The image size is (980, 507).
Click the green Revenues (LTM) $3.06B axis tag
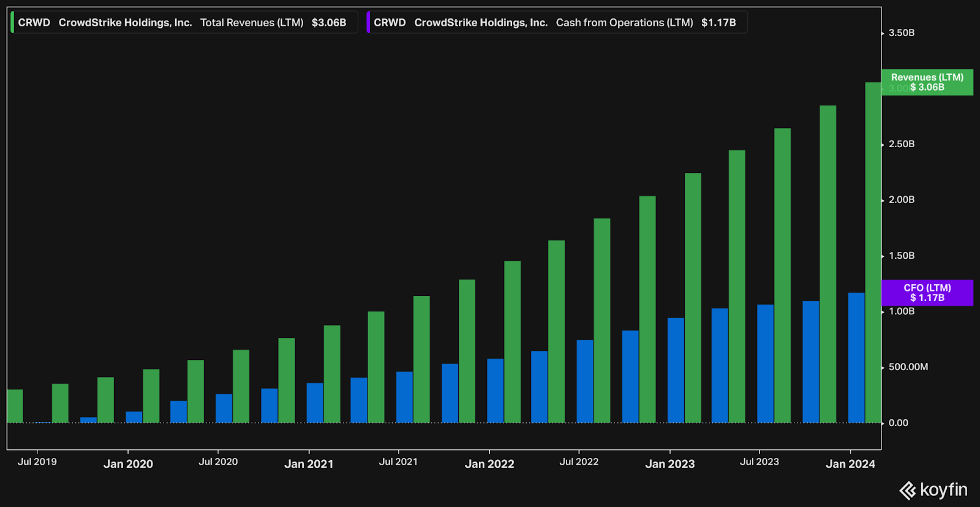927,82
